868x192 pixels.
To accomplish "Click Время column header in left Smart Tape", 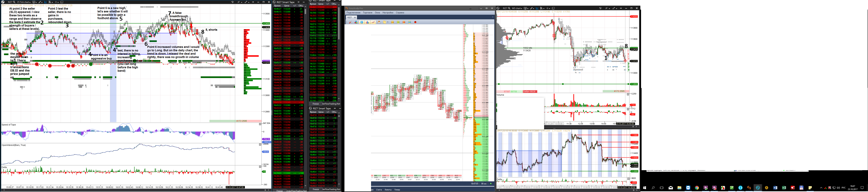I will click(x=277, y=6).
